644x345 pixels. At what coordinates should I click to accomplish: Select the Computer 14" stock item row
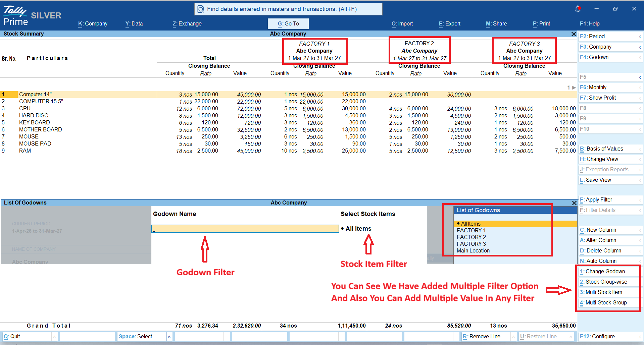(289, 95)
